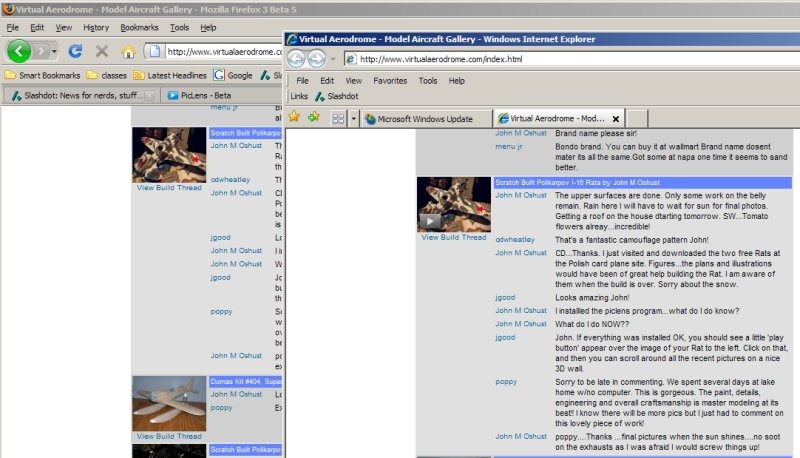
Task: Click the IE address bar page icon
Action: [351, 59]
